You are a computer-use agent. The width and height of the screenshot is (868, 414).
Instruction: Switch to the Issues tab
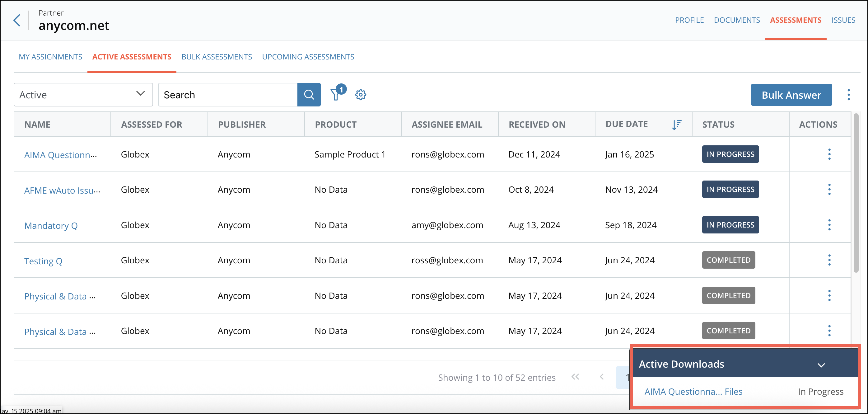843,20
